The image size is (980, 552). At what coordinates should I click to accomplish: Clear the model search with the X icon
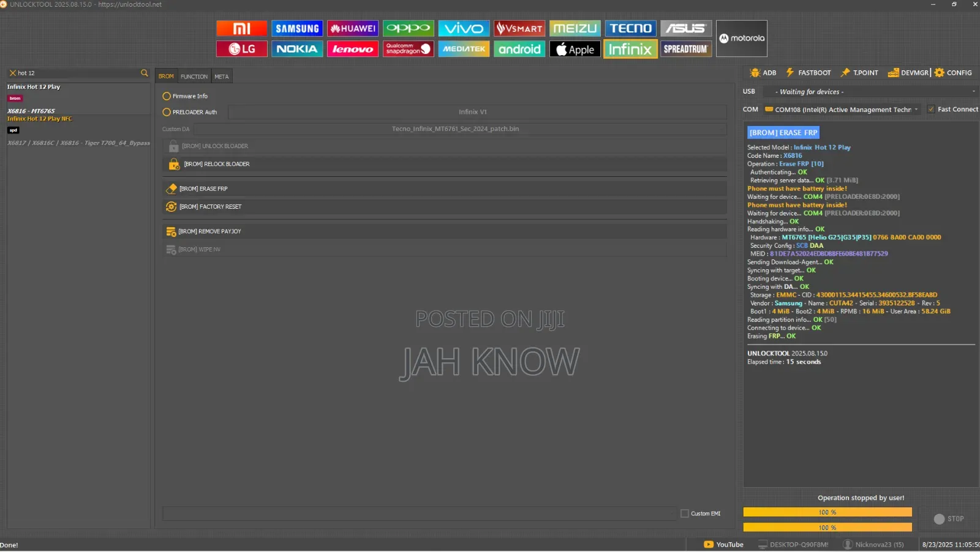coord(12,73)
